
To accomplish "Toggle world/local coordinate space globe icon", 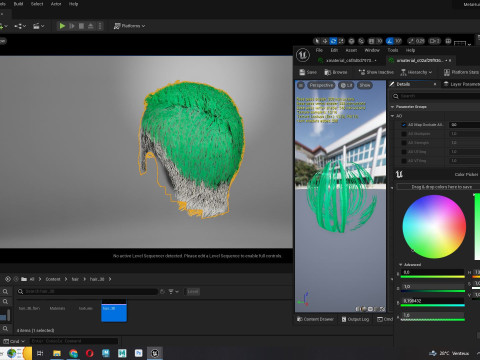I will pos(351,41).
